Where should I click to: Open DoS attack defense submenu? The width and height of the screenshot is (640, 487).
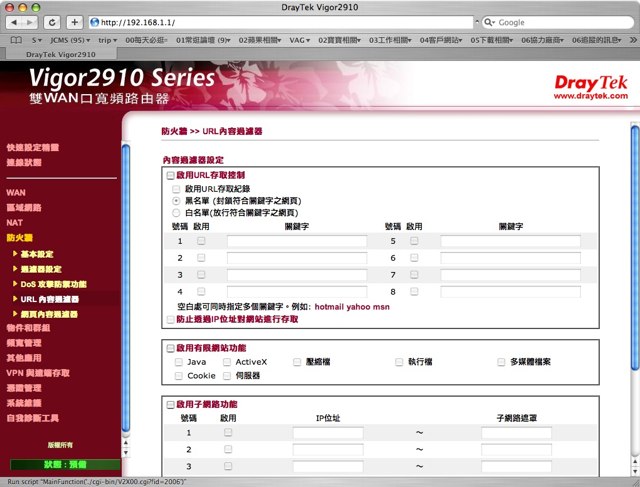coord(53,284)
